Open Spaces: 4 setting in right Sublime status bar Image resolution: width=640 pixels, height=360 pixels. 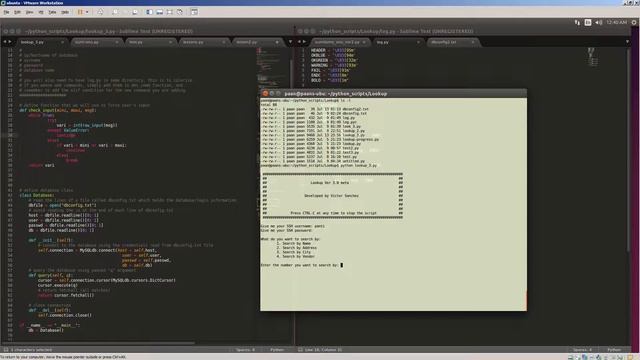(582, 350)
